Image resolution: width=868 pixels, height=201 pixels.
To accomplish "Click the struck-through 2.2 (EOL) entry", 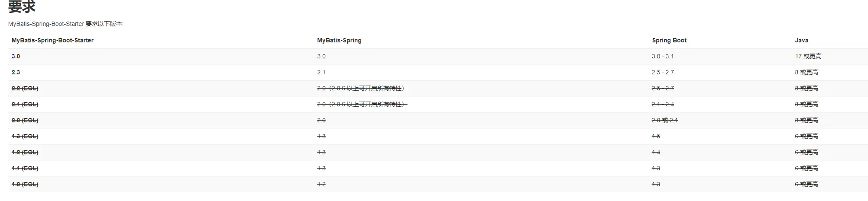I will (25, 88).
